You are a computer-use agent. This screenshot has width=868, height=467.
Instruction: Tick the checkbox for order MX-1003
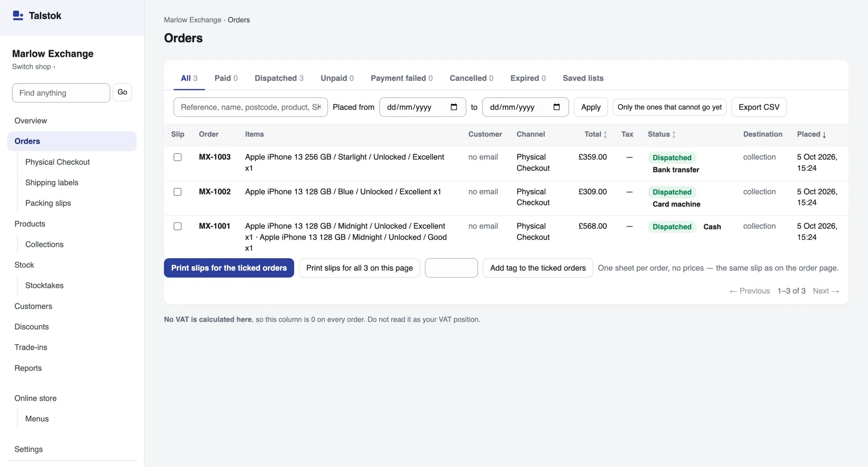tap(178, 157)
